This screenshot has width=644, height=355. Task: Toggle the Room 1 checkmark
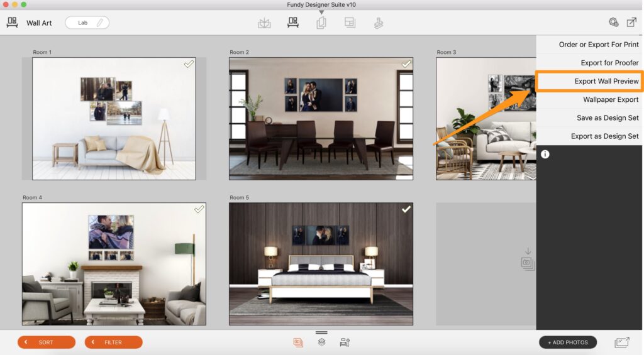(x=189, y=64)
